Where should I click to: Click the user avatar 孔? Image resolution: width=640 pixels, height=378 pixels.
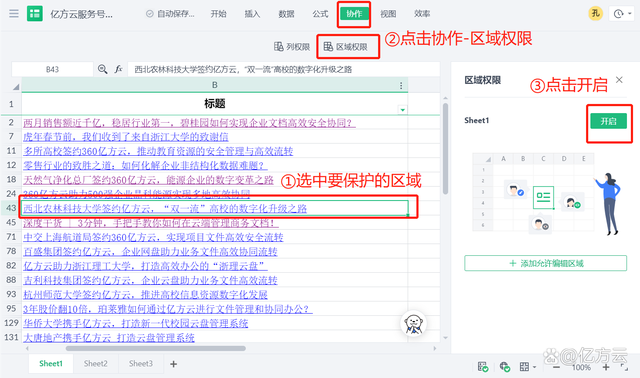coord(595,13)
